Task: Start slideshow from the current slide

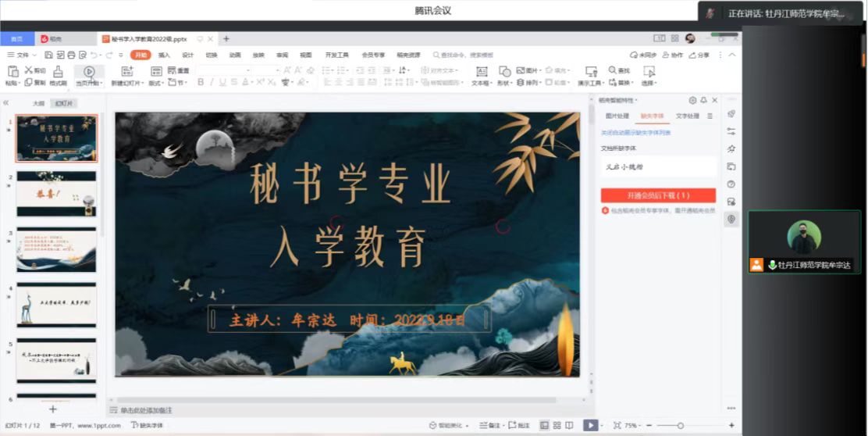Action: (x=88, y=72)
